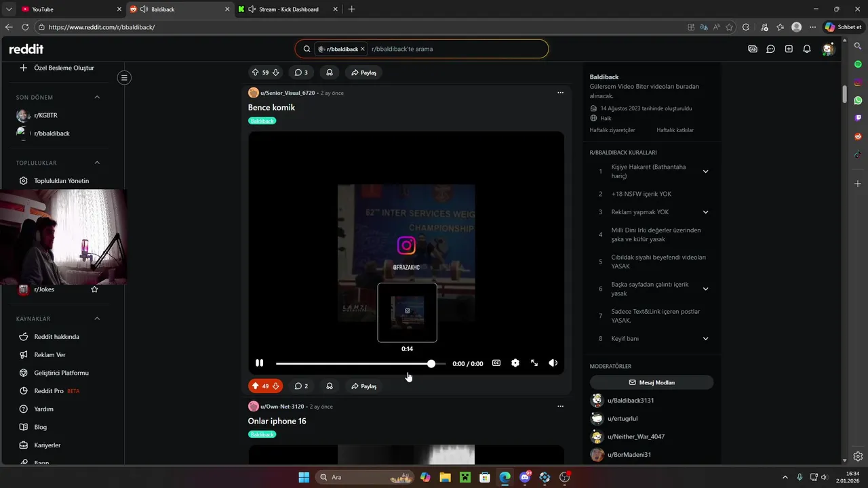Open moderator u/ertugrlul profile

click(x=623, y=419)
